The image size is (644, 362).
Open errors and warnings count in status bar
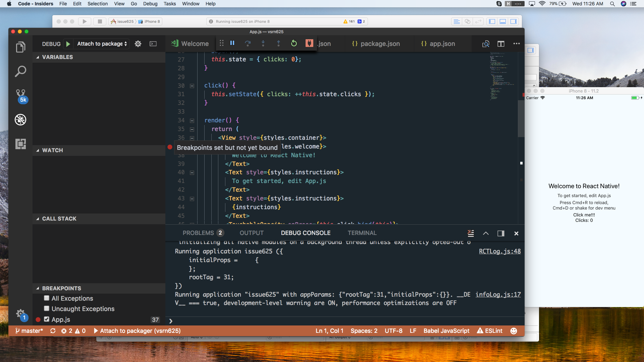point(73,331)
